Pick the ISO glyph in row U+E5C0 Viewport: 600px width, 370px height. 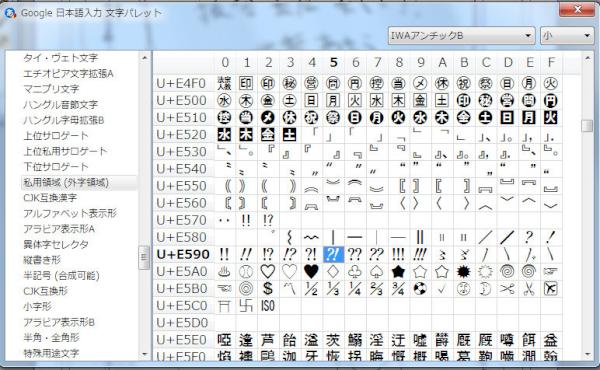[268, 306]
